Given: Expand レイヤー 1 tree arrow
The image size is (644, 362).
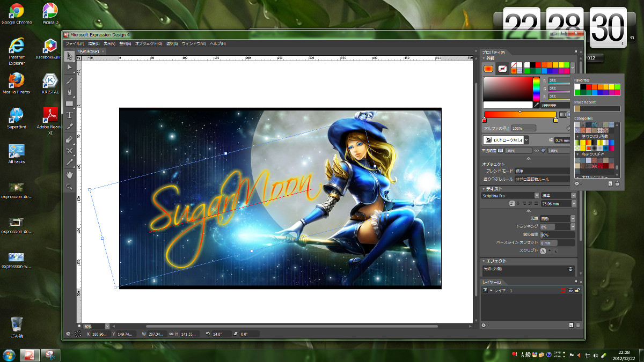Looking at the screenshot, I should click(x=491, y=290).
